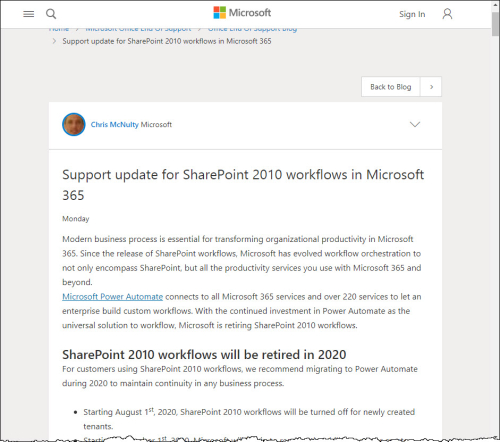Click bullet text 'Starting August 1st, 2020'
This screenshot has width=500, height=442.
point(131,412)
